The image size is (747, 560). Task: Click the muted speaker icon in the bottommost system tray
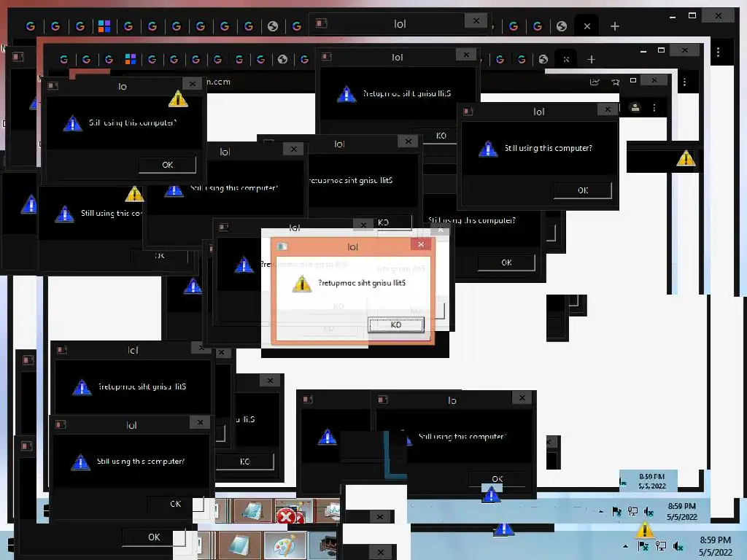click(x=678, y=546)
